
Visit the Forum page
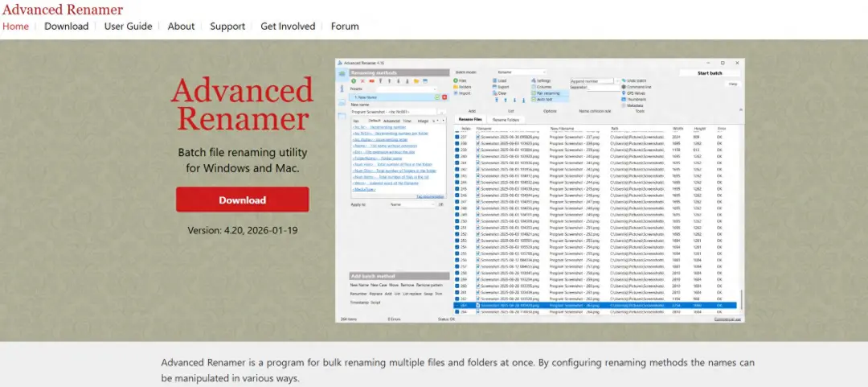[x=345, y=26]
